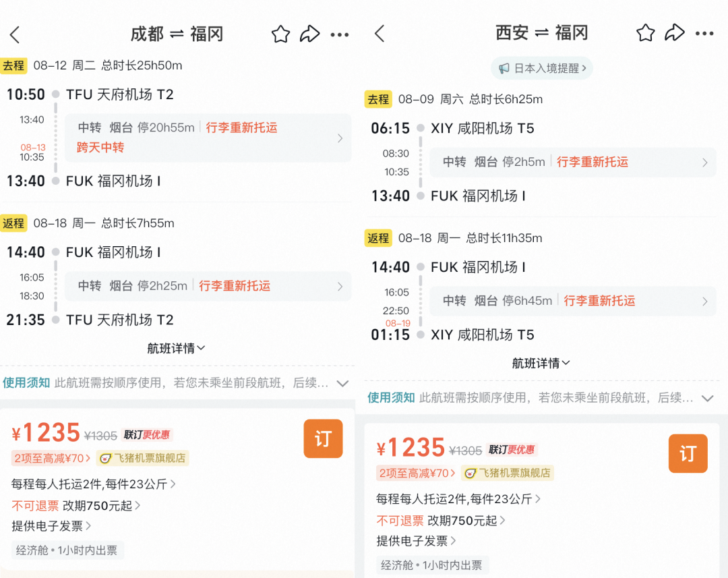The width and height of the screenshot is (728, 578).
Task: Click 06:15 XIY 咸阳机场 T5 departure row
Action: (x=453, y=128)
